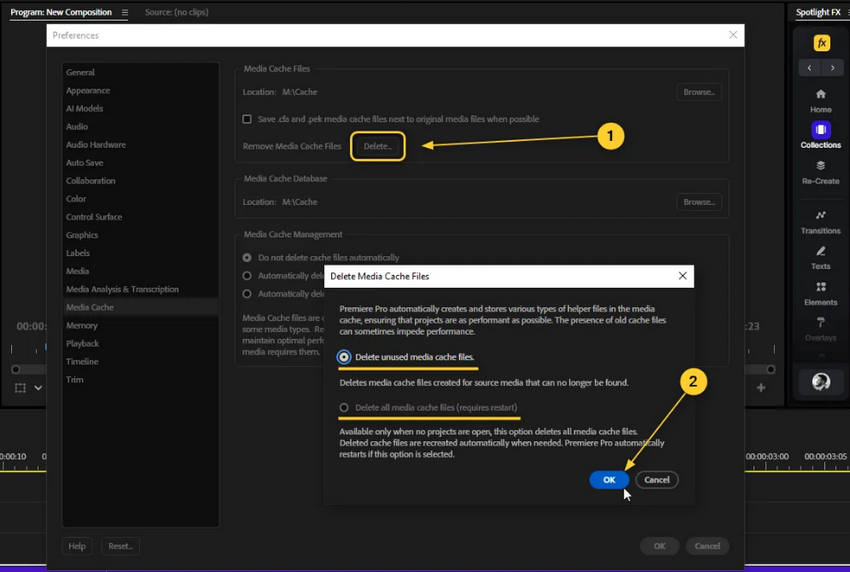
Task: Click Help button in Preferences
Action: pos(77,546)
